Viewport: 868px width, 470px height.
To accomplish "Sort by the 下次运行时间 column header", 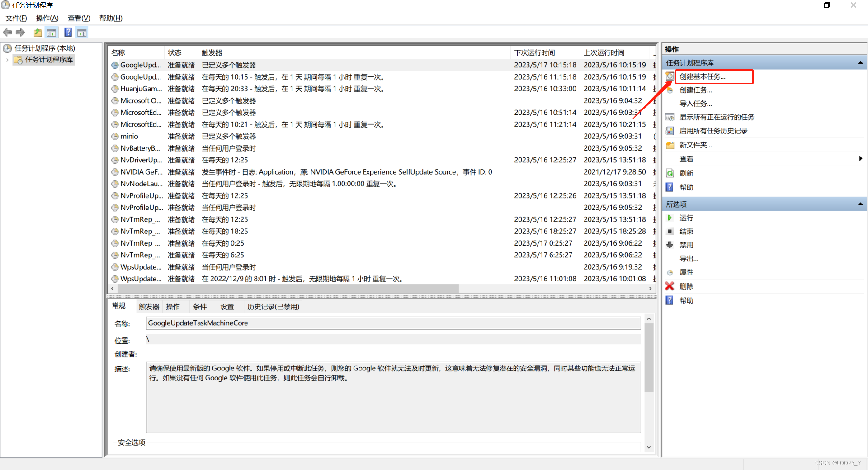I will tap(546, 53).
